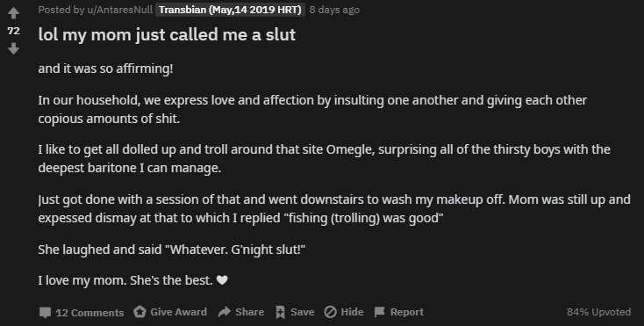Click the Share curved arrow icon
Screen dimensions: 644x326
[225, 312]
